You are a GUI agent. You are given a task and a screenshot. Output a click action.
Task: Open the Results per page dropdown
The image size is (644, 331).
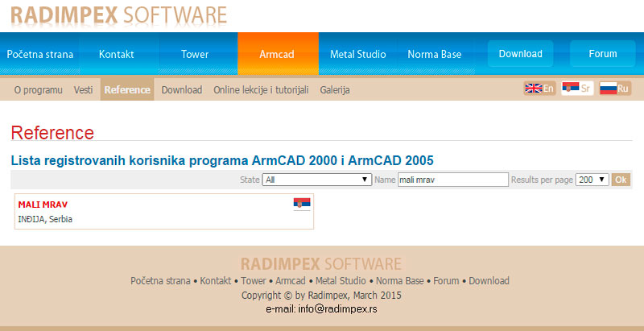(592, 180)
